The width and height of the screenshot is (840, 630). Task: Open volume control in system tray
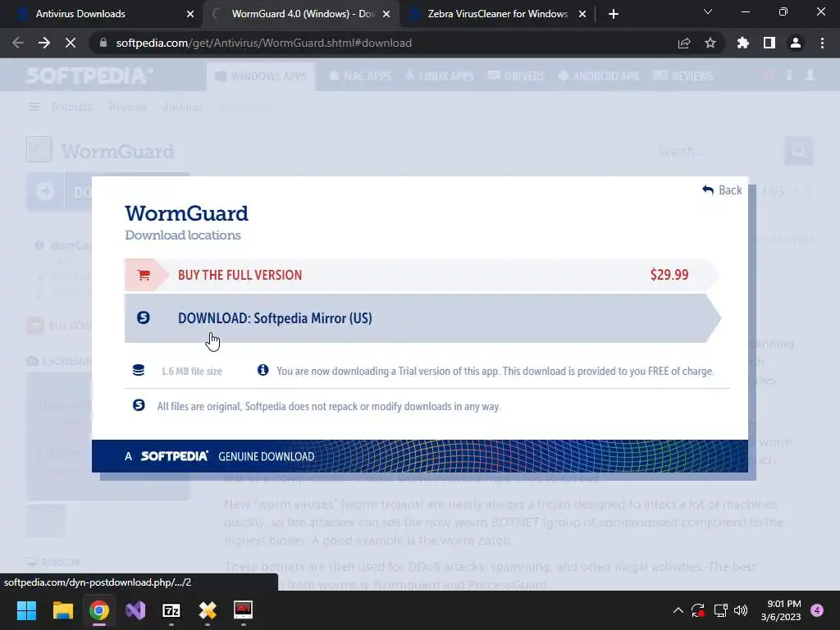point(741,610)
